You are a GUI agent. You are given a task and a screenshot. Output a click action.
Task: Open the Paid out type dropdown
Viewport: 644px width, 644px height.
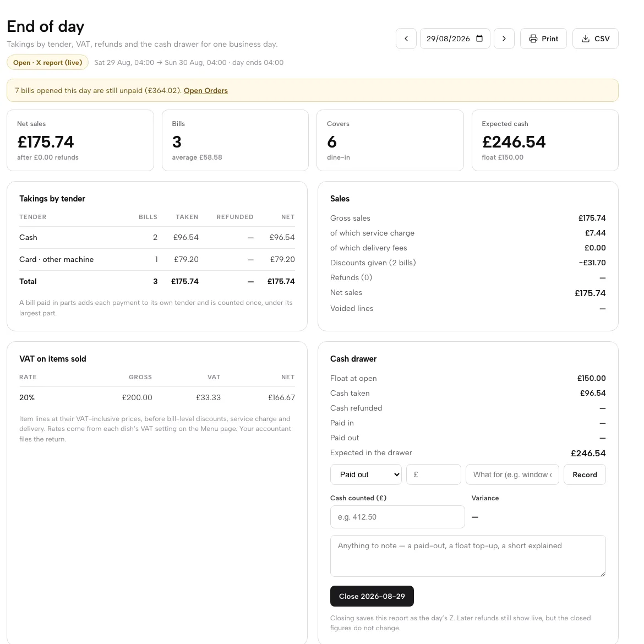[x=366, y=475]
